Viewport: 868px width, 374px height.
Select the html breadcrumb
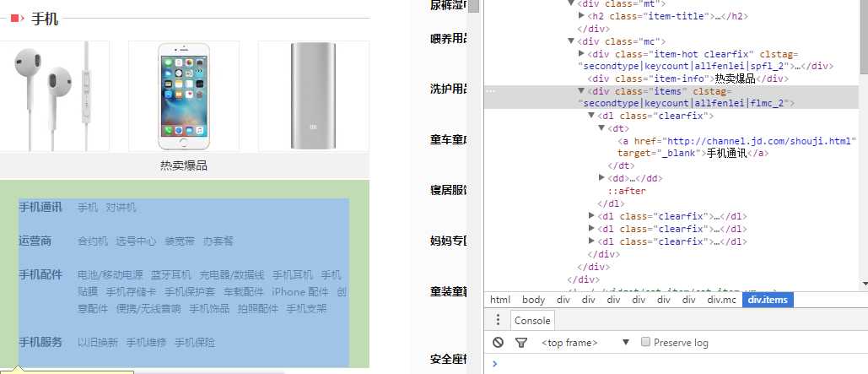(x=500, y=300)
